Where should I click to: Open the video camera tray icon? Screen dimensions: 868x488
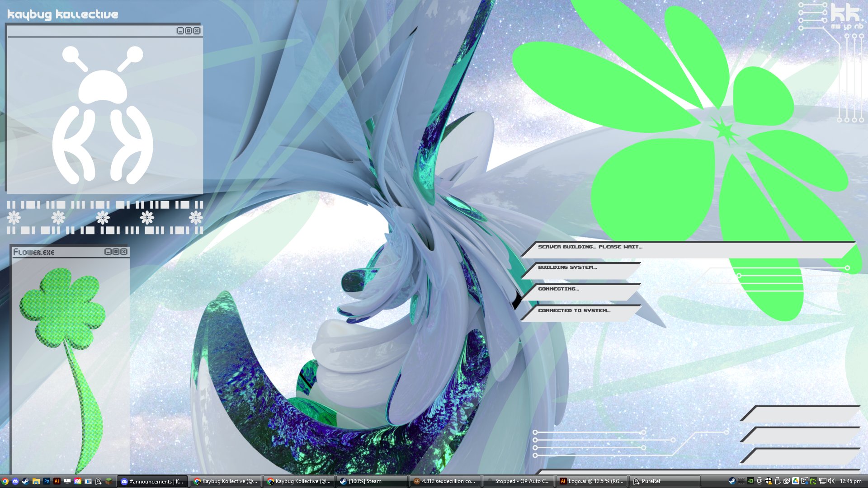pos(759,481)
